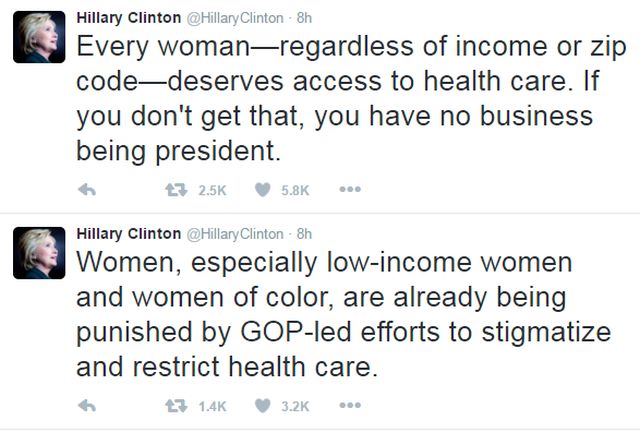Show the 3.2K likes count
The image size is (640, 433).
coord(296,405)
